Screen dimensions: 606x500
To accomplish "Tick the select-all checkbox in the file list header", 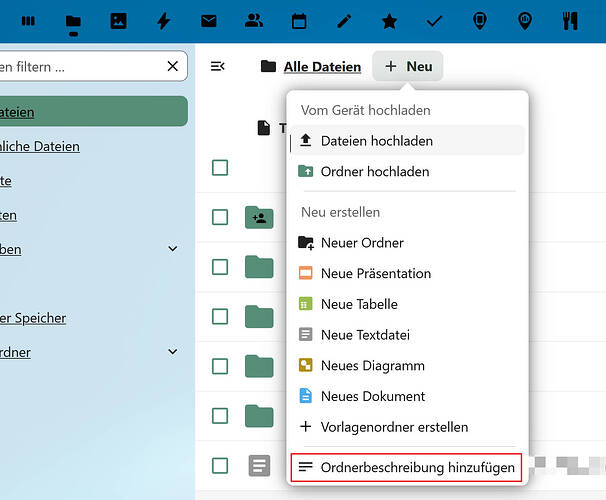I will pyautogui.click(x=220, y=167).
